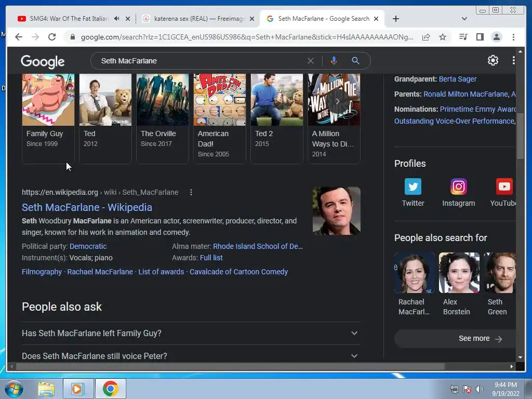Open the Rhode Island School of Design link

(x=258, y=246)
